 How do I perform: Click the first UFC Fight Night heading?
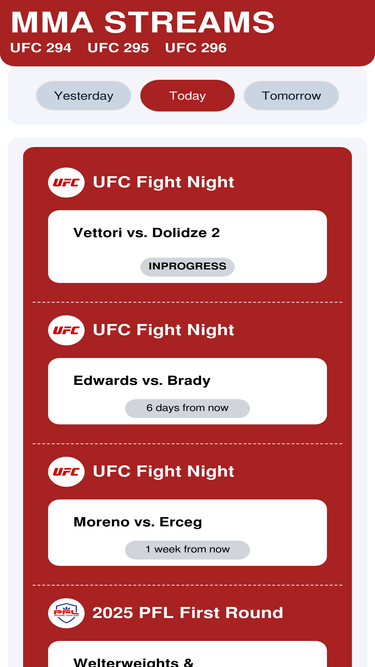(164, 182)
